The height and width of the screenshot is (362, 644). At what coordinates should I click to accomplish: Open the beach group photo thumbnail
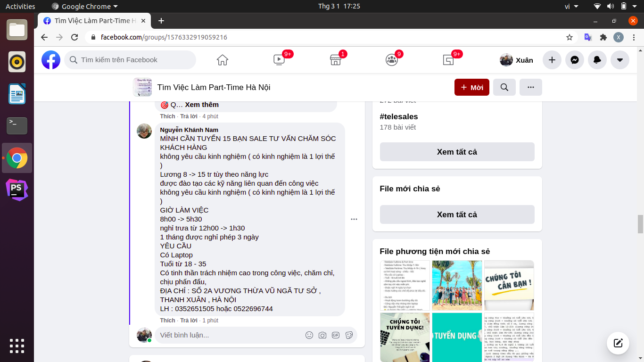tap(457, 285)
